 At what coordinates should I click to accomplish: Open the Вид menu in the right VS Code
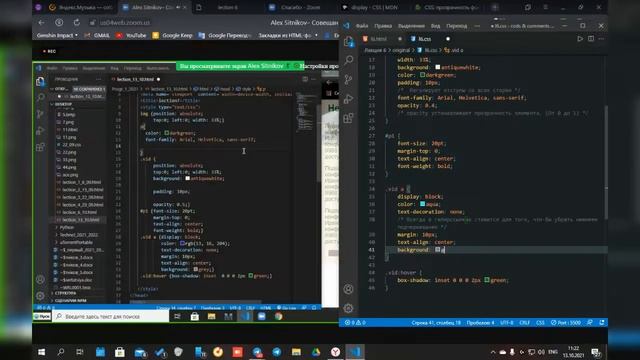[436, 26]
